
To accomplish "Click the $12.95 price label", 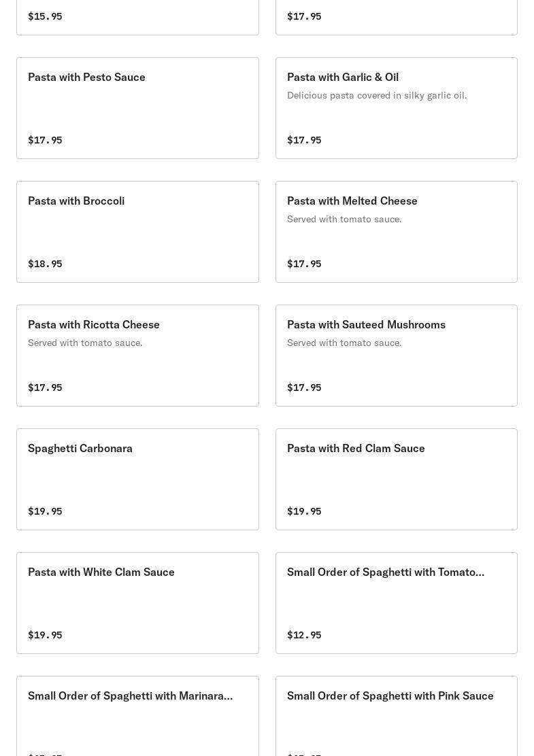I will tap(304, 635).
